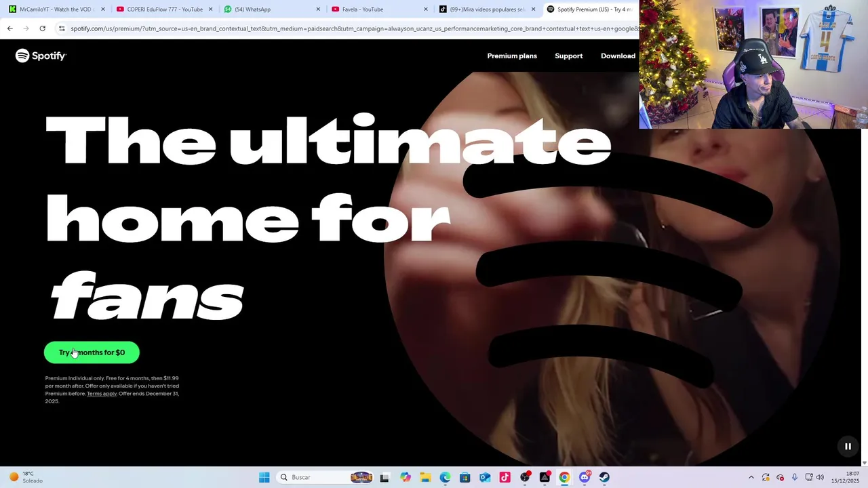This screenshot has width=868, height=488.
Task: Open Task View from the taskbar
Action: point(384,477)
